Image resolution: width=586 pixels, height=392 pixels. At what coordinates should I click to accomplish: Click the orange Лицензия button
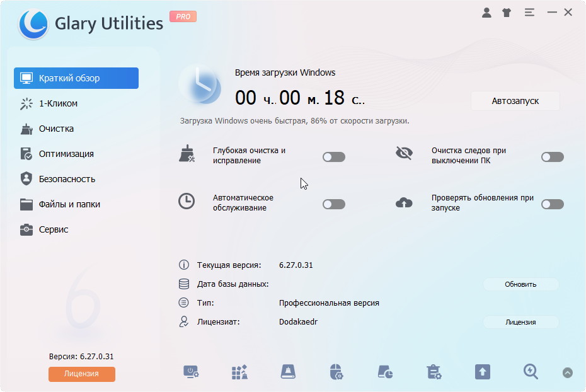(x=81, y=374)
